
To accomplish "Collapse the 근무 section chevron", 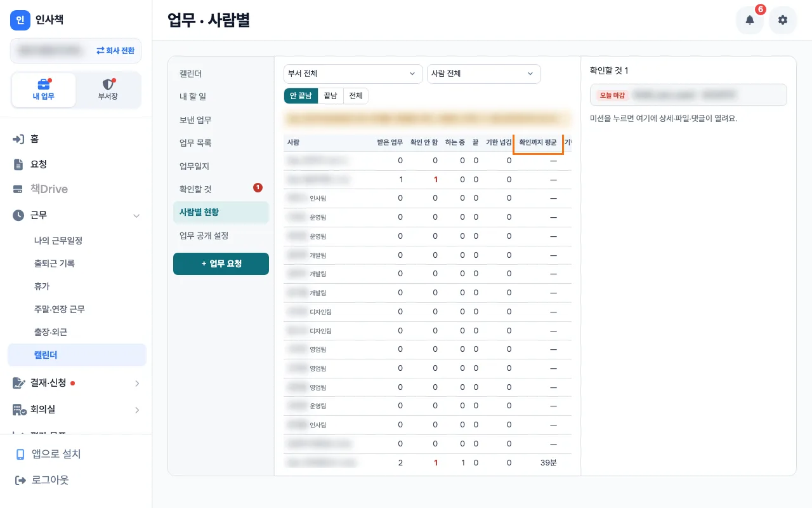I will [x=136, y=216].
